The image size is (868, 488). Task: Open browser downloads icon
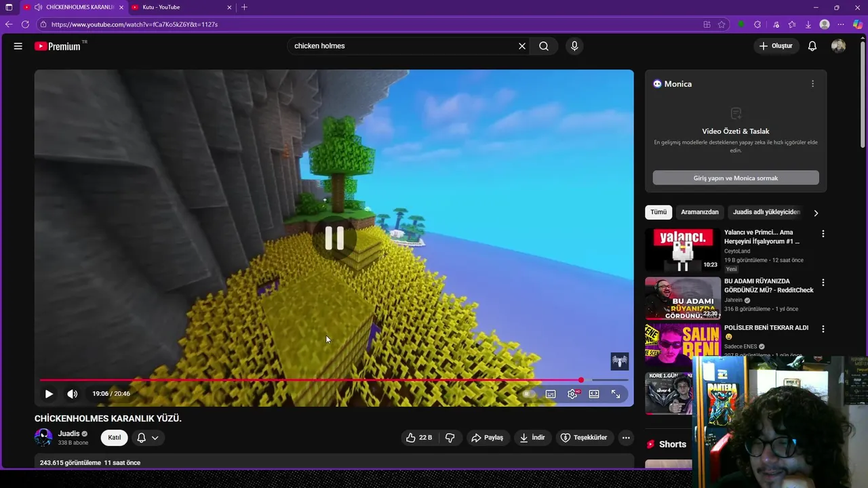pos(808,24)
